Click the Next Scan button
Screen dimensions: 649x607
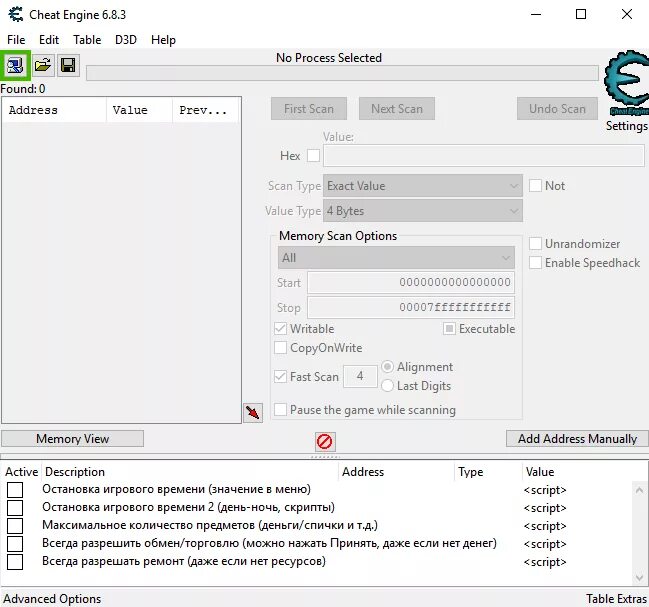pos(397,109)
